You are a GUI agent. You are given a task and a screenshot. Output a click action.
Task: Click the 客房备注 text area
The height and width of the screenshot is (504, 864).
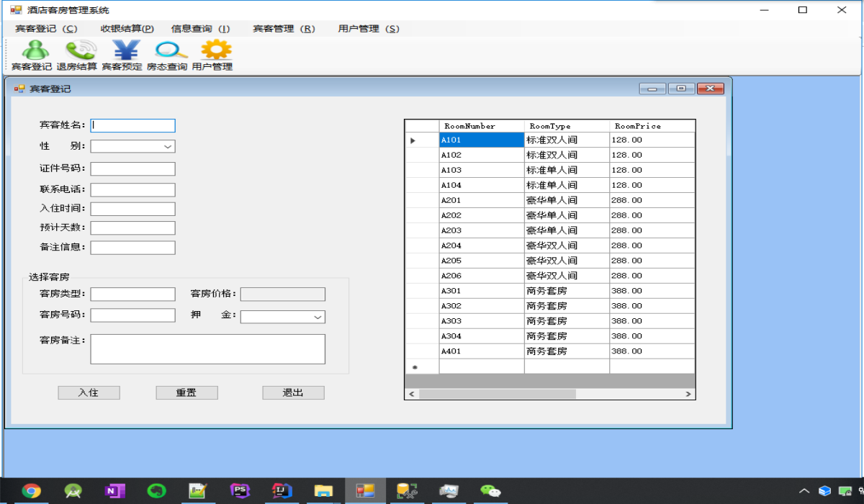click(207, 349)
